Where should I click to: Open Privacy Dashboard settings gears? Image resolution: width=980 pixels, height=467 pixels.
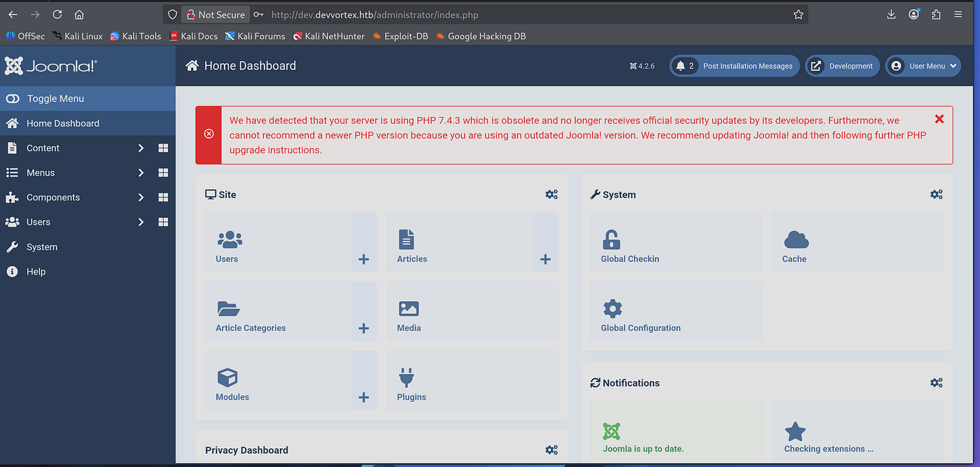coord(552,449)
